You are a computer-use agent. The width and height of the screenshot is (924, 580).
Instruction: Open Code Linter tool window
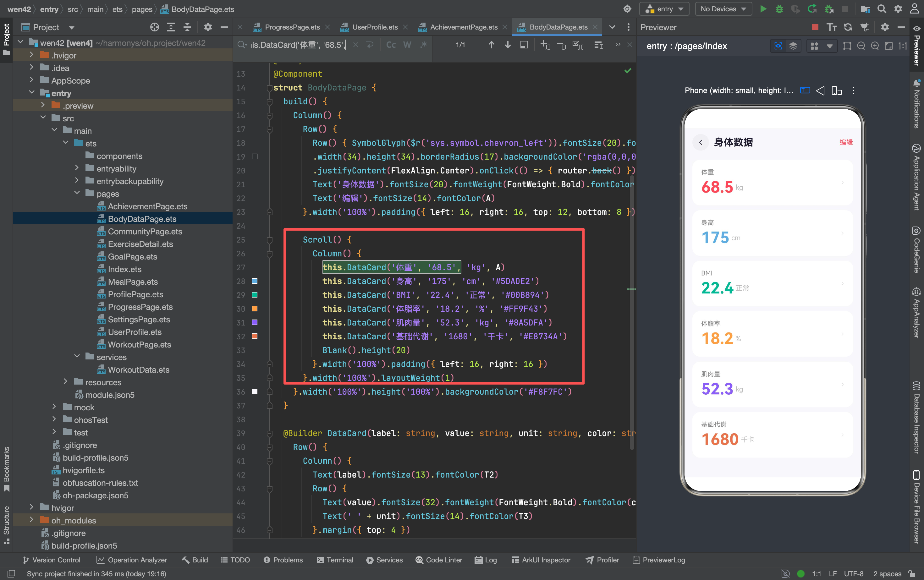coord(439,560)
